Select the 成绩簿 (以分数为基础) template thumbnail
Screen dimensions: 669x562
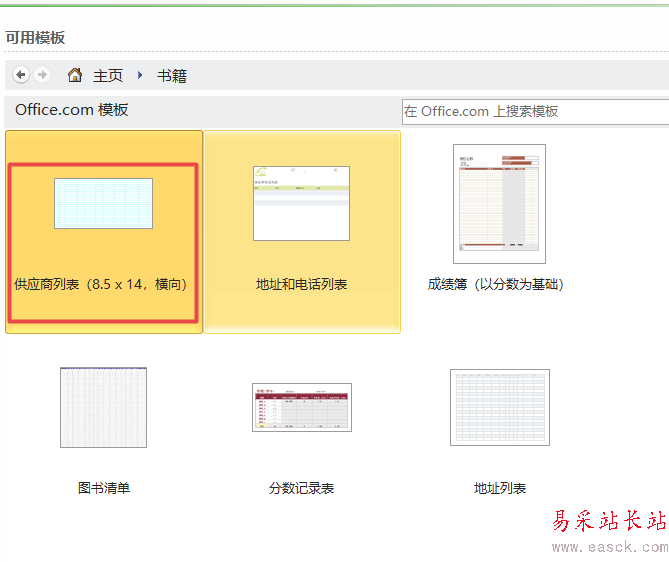coord(499,204)
